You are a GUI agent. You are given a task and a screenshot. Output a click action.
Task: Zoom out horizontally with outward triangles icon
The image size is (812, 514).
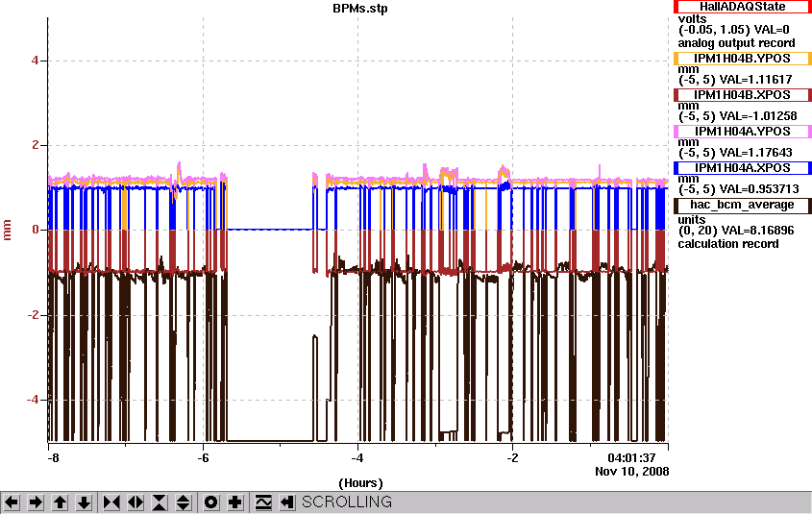(x=135, y=502)
